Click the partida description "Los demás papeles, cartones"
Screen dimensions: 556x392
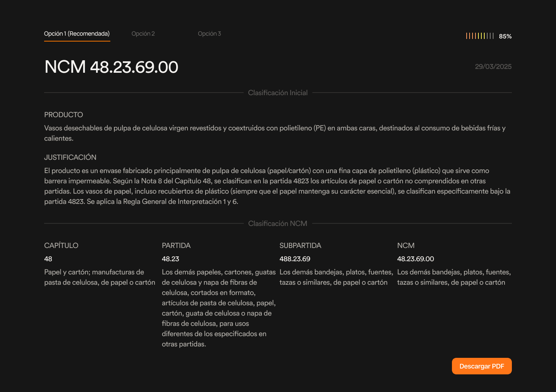219,308
